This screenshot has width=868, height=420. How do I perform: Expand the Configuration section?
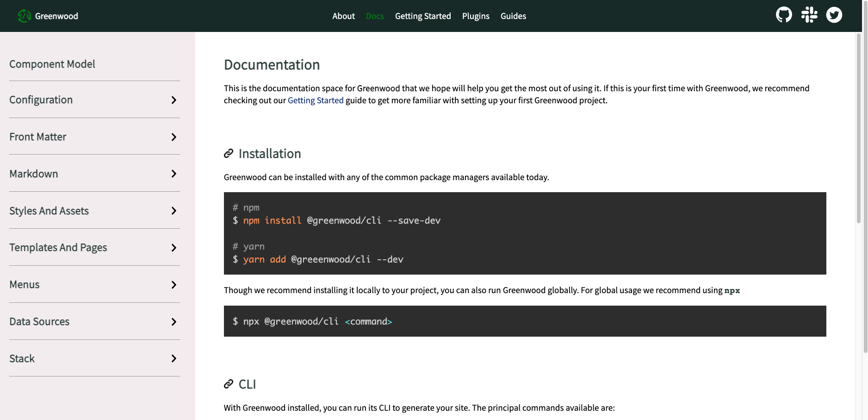point(174,100)
